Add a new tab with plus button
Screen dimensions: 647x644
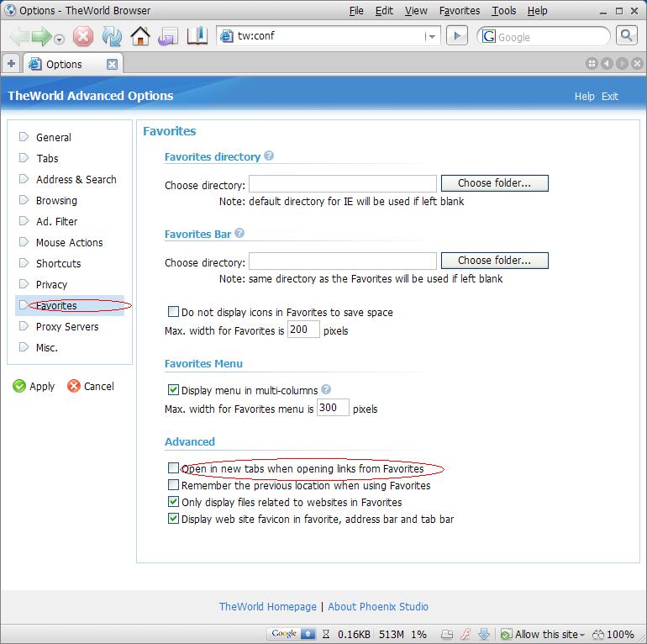(x=11, y=64)
